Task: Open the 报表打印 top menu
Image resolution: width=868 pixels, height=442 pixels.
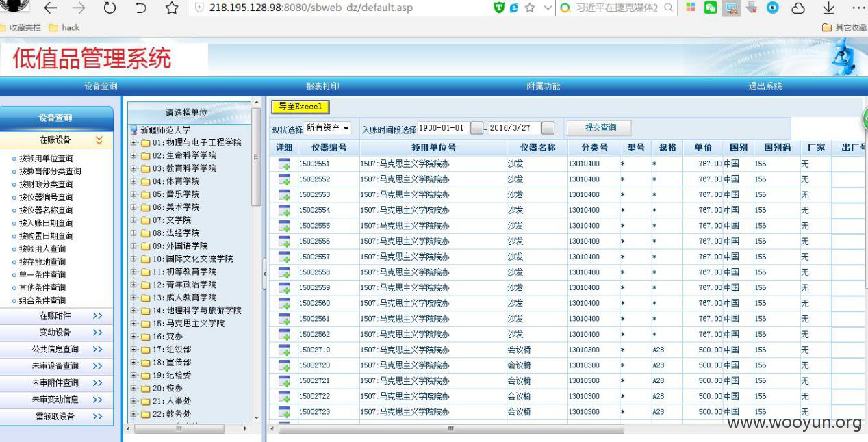Action: coord(322,86)
